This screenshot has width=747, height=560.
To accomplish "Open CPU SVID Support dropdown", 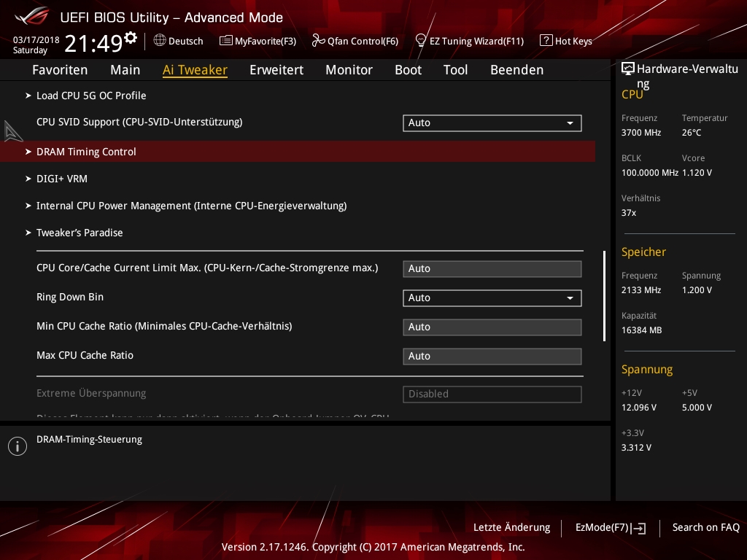I will coord(492,122).
